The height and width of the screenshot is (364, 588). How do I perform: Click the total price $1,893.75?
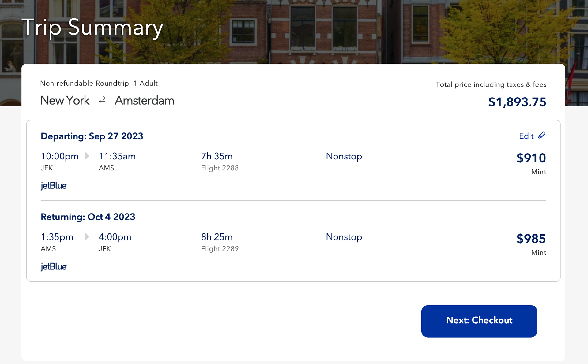click(x=517, y=102)
